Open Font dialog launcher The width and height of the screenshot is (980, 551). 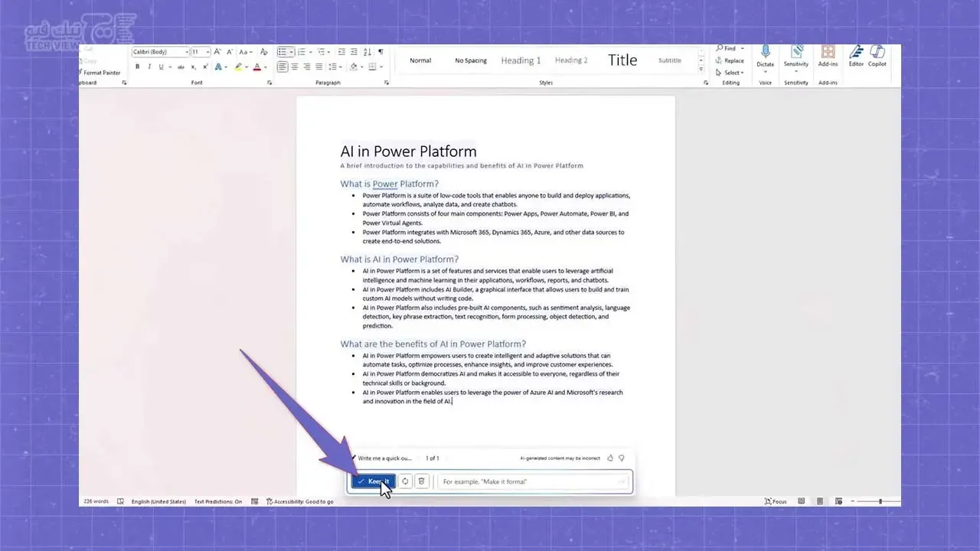coord(269,83)
